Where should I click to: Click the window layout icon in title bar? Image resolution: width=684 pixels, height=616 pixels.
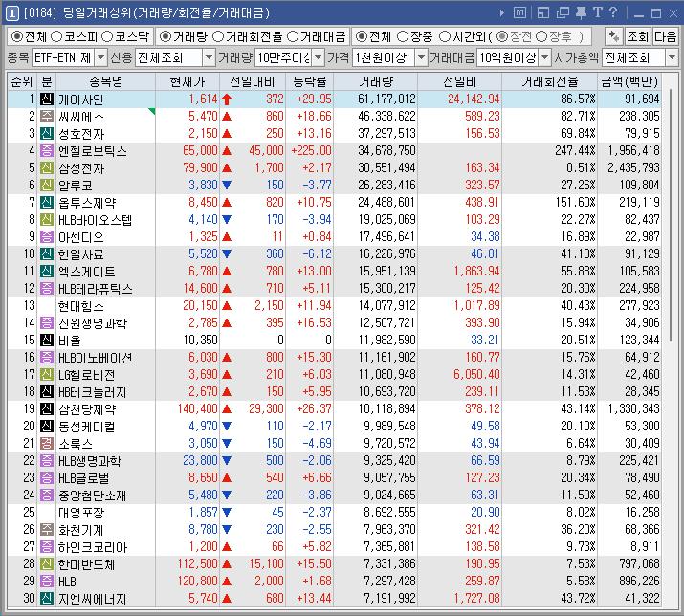tap(543, 12)
